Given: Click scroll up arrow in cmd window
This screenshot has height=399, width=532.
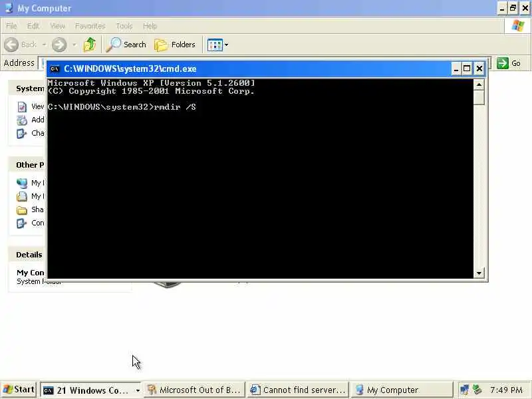Looking at the screenshot, I should (479, 84).
